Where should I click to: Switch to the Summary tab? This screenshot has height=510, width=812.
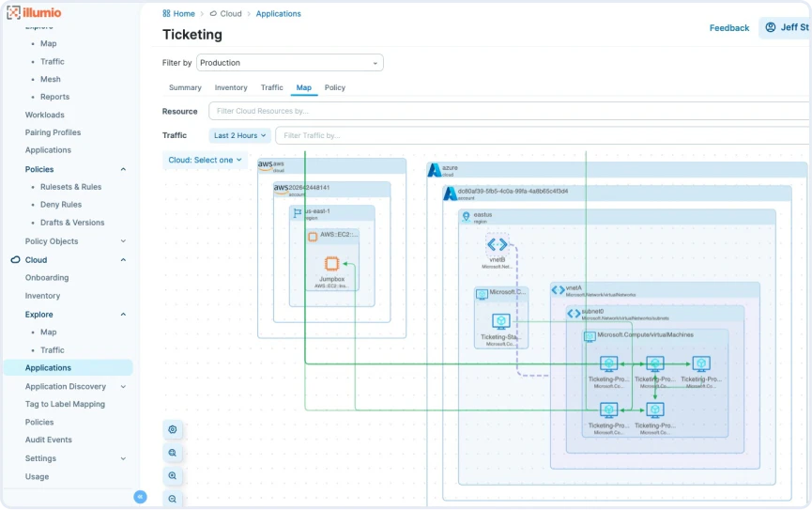click(185, 87)
